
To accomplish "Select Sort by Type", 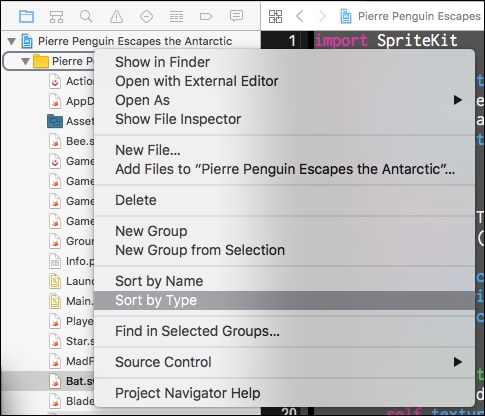I will coord(284,300).
